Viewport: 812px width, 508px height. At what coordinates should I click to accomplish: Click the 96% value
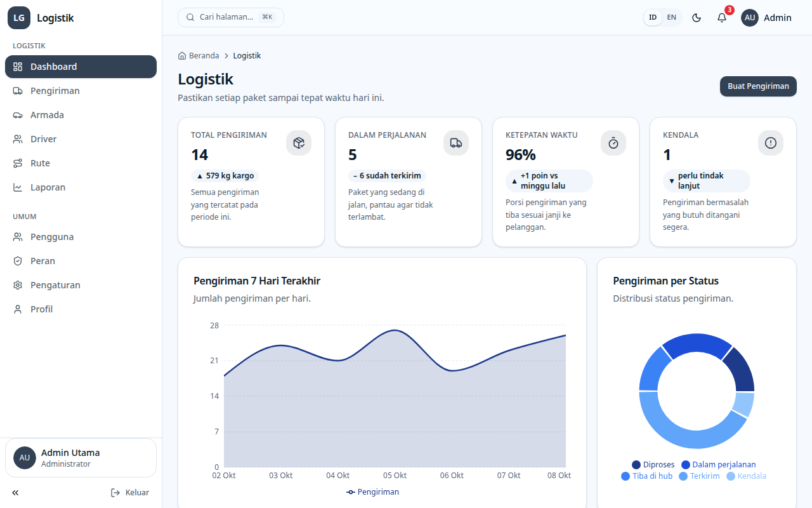[521, 155]
